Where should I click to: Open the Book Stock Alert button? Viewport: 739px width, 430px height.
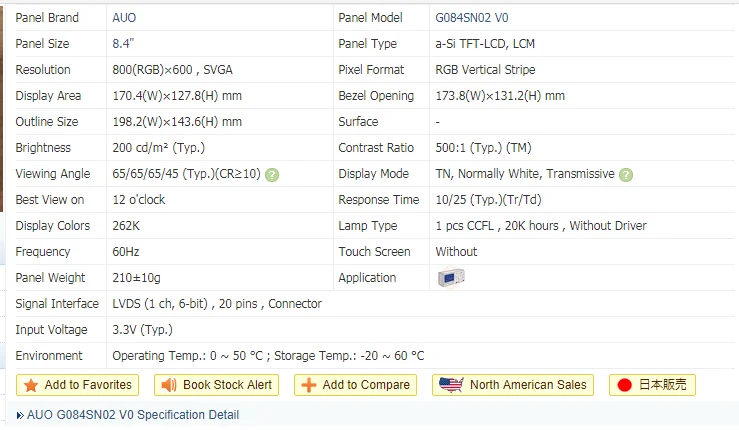point(216,385)
